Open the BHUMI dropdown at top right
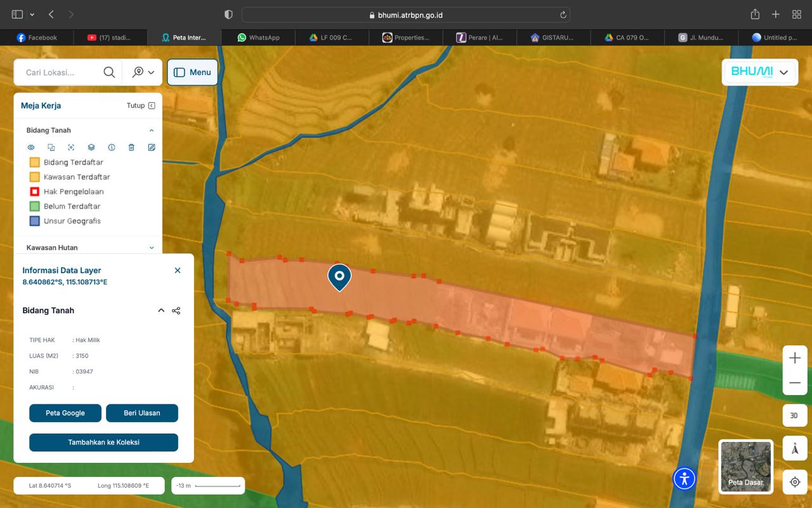 783,72
